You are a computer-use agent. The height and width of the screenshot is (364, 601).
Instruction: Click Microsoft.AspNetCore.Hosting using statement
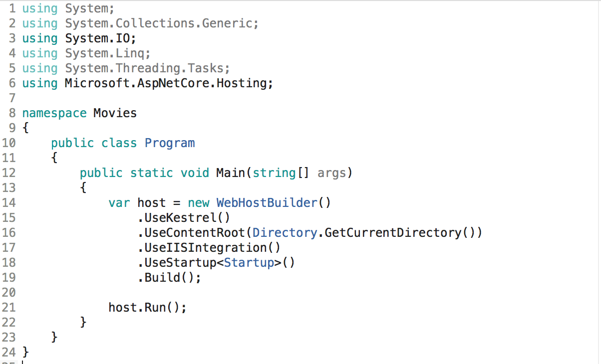[x=168, y=83]
